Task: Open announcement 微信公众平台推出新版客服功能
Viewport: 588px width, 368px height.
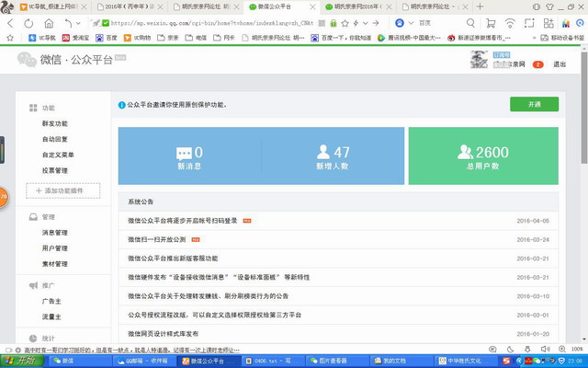Action: tap(173, 259)
